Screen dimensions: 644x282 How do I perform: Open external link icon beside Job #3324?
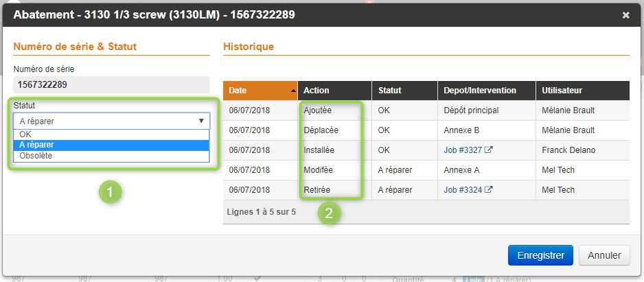(x=488, y=189)
